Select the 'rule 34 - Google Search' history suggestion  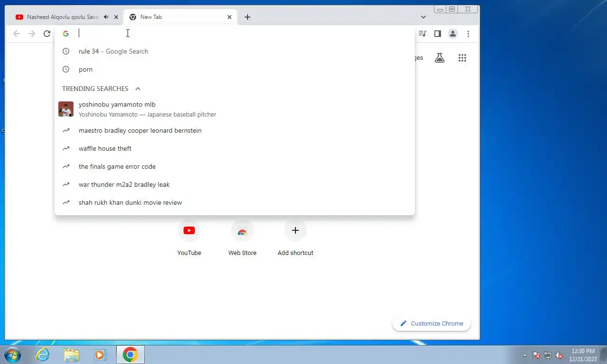click(235, 51)
